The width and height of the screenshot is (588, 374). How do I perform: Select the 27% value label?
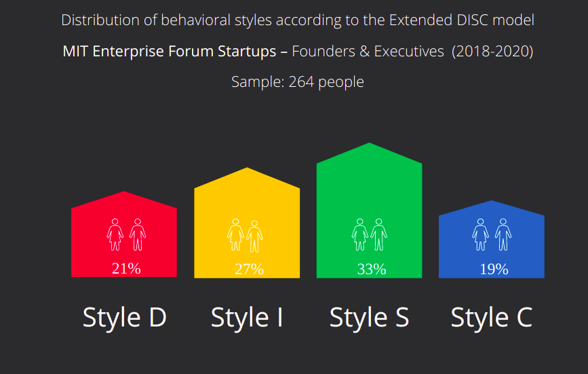point(249,269)
